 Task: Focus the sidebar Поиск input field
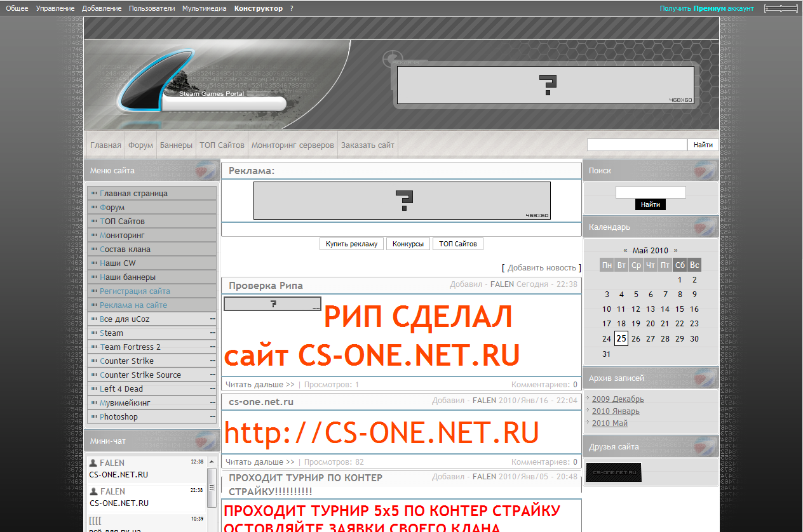tap(651, 192)
